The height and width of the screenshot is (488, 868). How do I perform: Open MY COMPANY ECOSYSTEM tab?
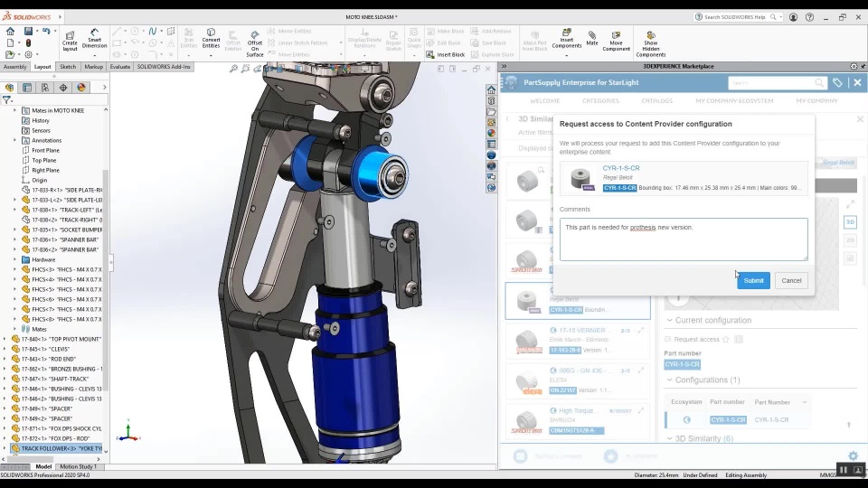[x=734, y=100]
